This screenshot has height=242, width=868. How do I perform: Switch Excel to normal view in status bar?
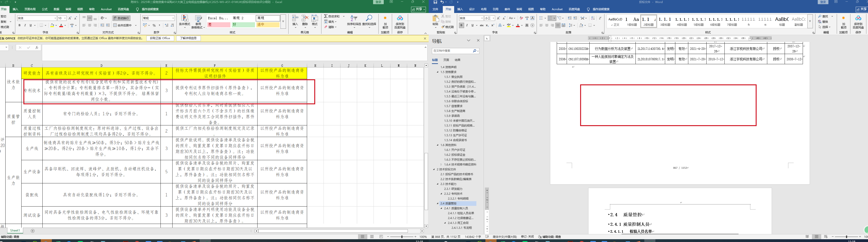[x=363, y=237]
